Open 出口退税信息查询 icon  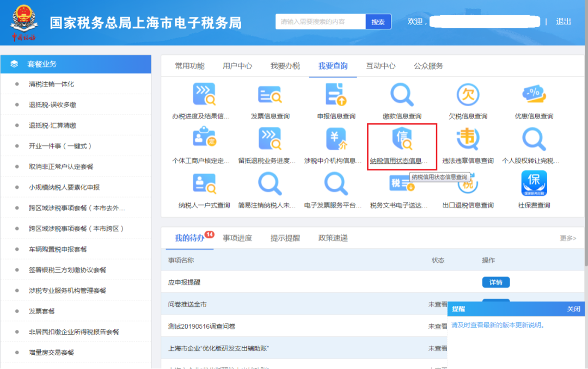468,183
